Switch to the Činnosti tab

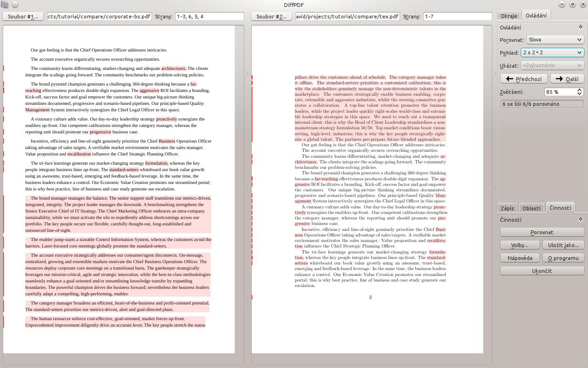point(560,207)
